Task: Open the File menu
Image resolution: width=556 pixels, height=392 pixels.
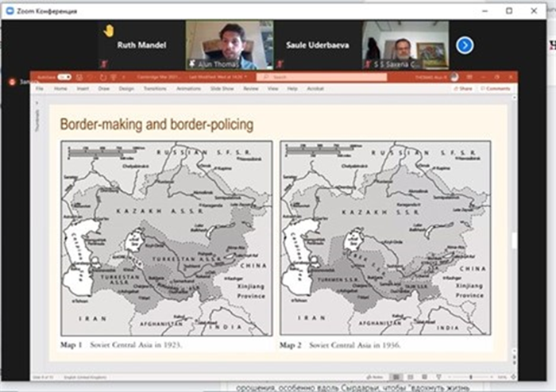Action: coord(39,89)
